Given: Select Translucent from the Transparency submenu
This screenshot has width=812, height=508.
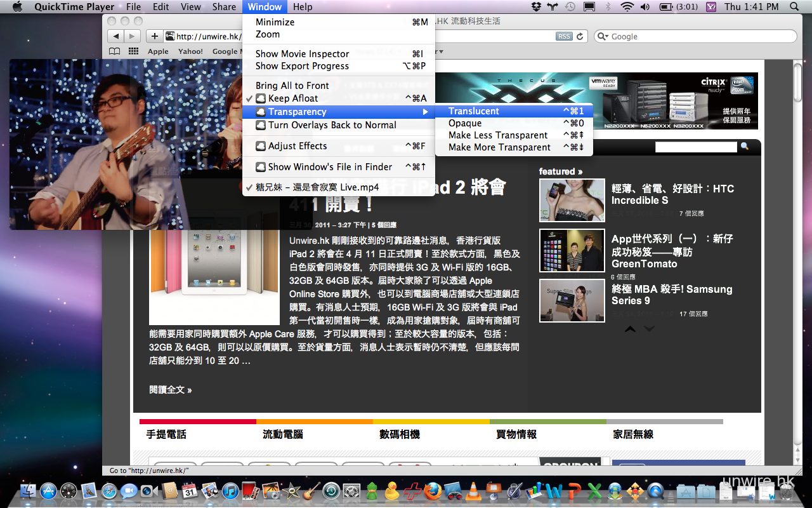Looking at the screenshot, I should [x=474, y=111].
